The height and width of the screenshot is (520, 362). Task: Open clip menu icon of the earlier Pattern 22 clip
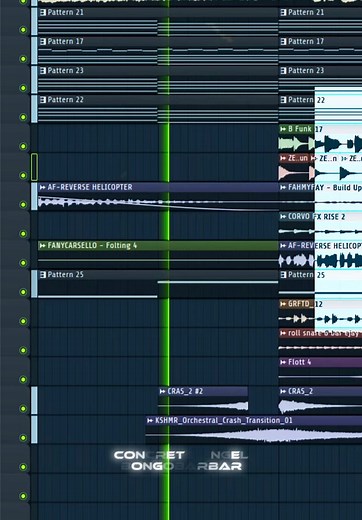(x=43, y=100)
